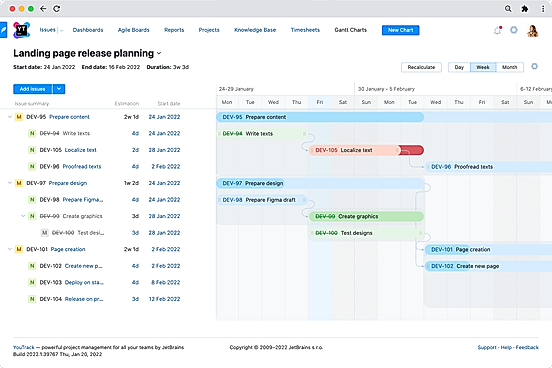Click the N type icon for DEV-99
Screen dimensions: 552x368
(x=32, y=216)
